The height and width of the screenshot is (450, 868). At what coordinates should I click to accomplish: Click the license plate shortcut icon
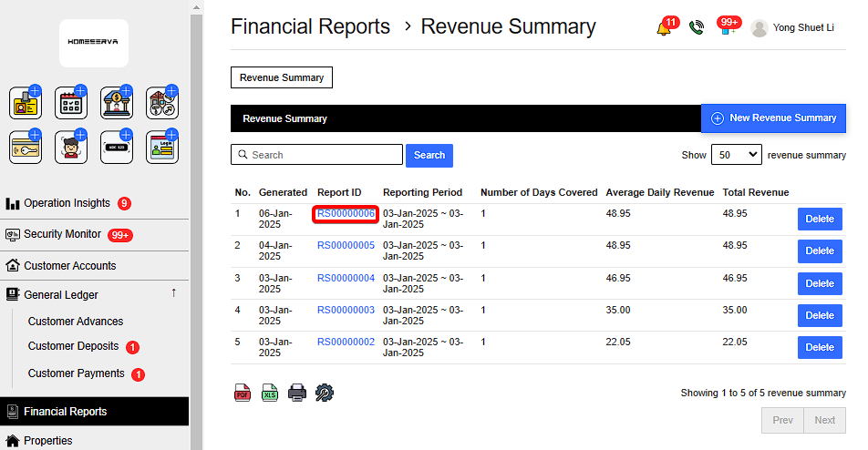point(117,148)
